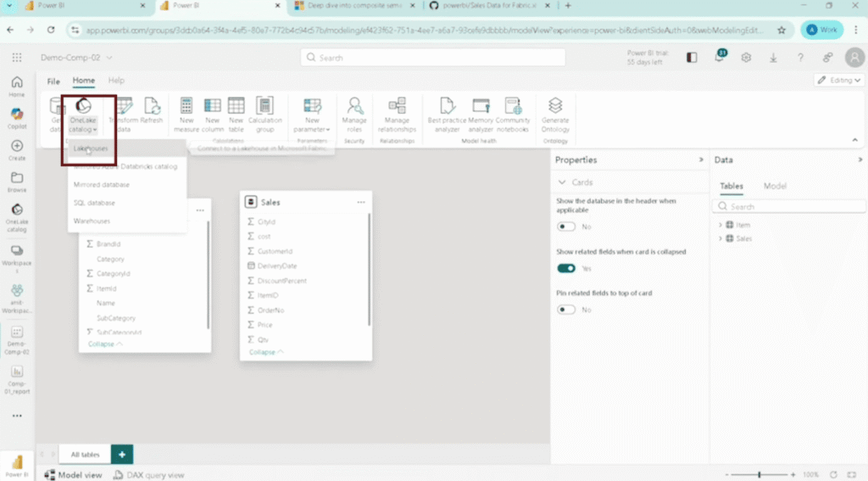
Task: Open the settings gear
Action: point(746,58)
